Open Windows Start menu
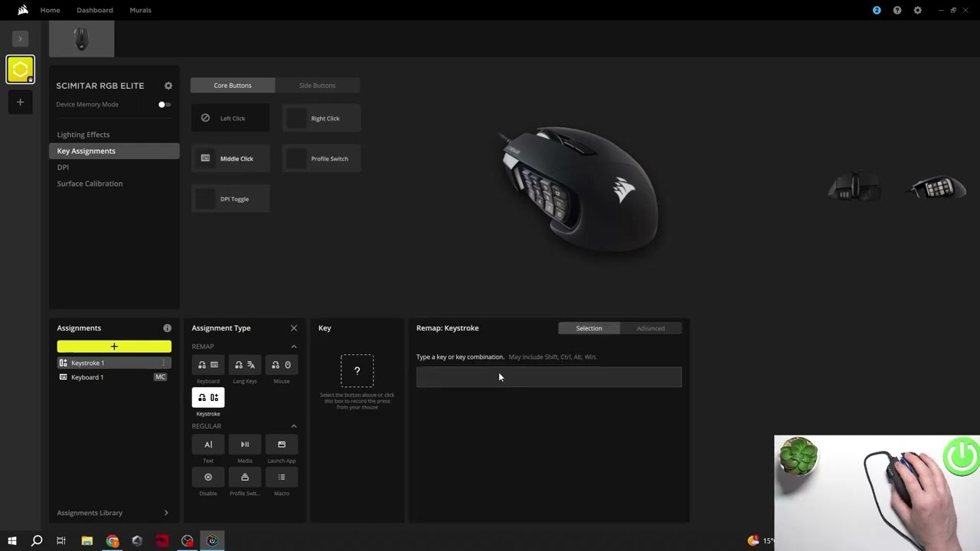The image size is (980, 551). click(12, 541)
